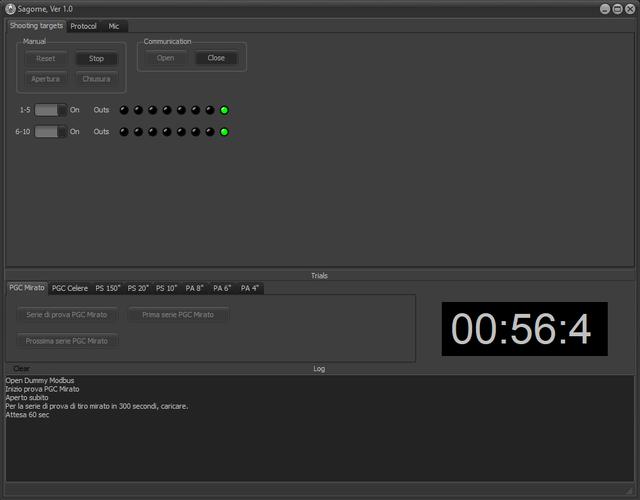The image size is (640, 500).
Task: Click the seventh LED in the 6-10 Outs row
Action: (210, 132)
